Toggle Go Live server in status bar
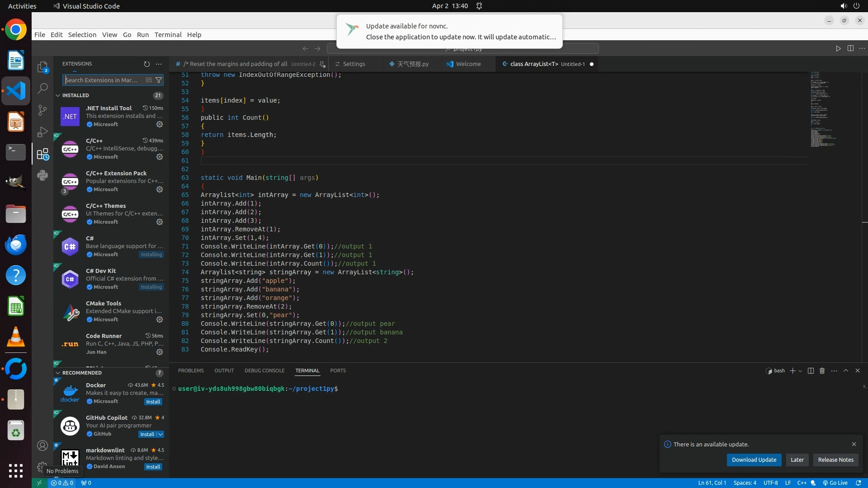Viewport: 868px width, 488px height. (835, 483)
